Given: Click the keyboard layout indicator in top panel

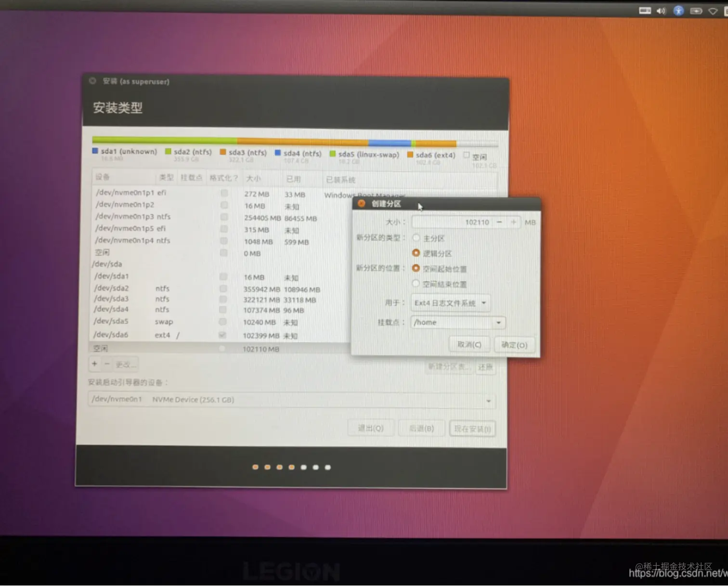Looking at the screenshot, I should click(x=645, y=11).
